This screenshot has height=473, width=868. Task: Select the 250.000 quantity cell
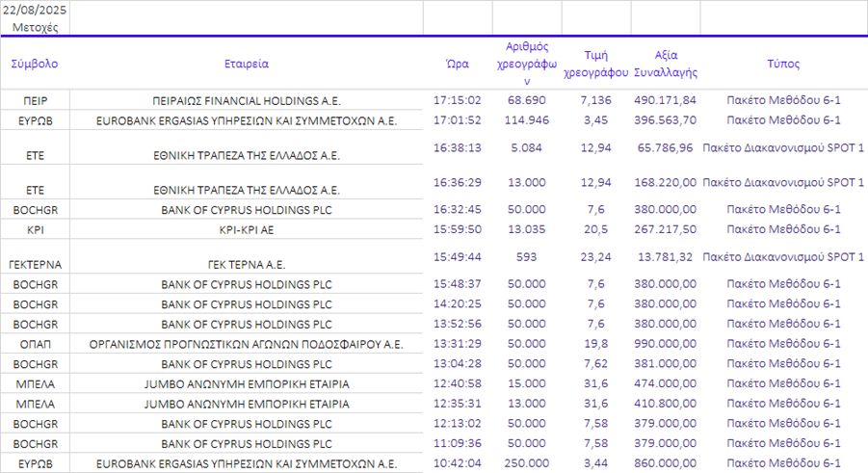[x=527, y=463]
